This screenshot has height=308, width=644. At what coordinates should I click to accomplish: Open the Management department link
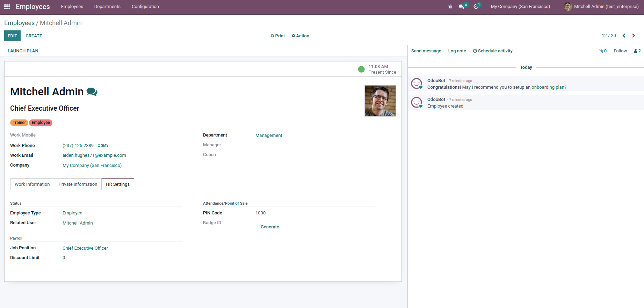click(269, 135)
